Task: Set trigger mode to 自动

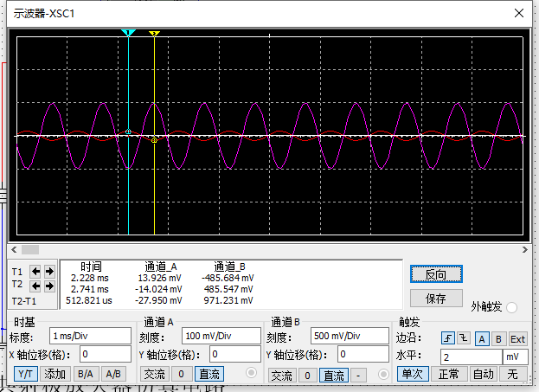Action: click(484, 374)
